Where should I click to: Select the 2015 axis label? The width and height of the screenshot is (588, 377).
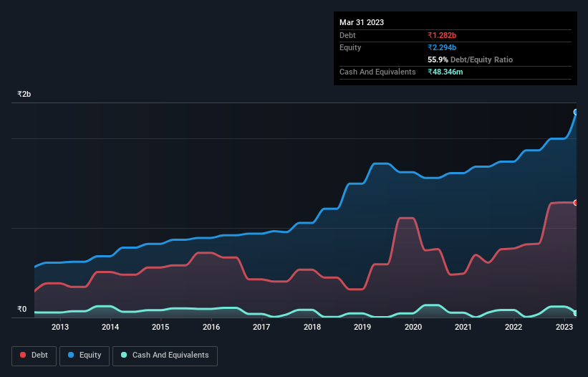pyautogui.click(x=160, y=327)
